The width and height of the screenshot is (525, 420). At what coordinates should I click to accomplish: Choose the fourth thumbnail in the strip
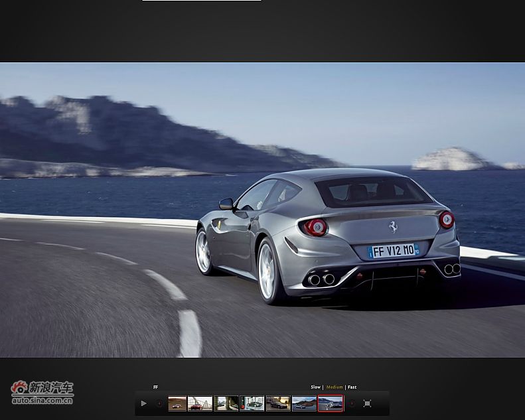click(252, 403)
